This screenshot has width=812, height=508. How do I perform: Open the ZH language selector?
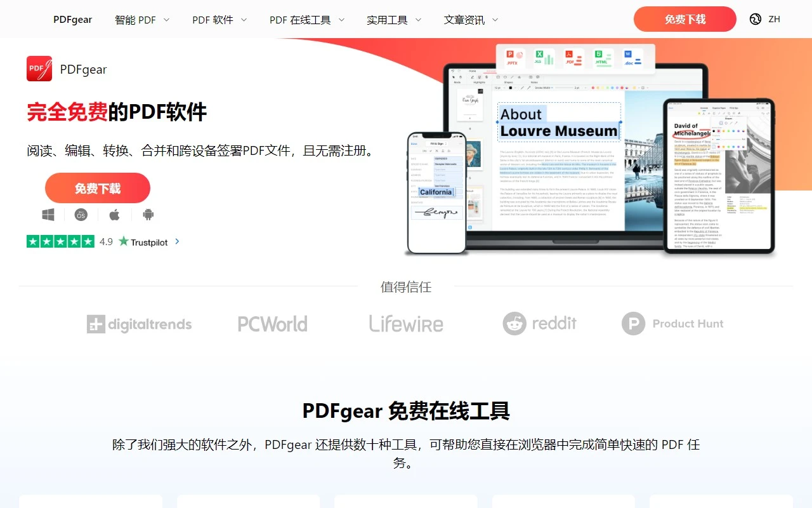(x=774, y=19)
